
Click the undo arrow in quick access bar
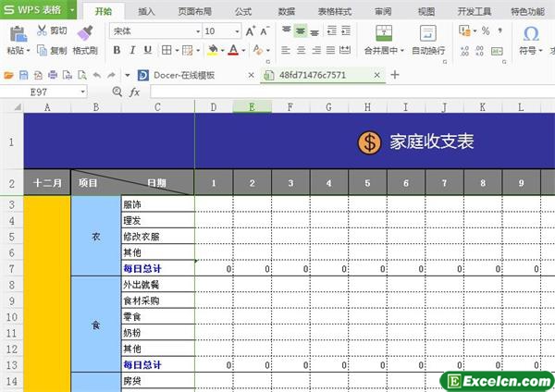(96, 74)
